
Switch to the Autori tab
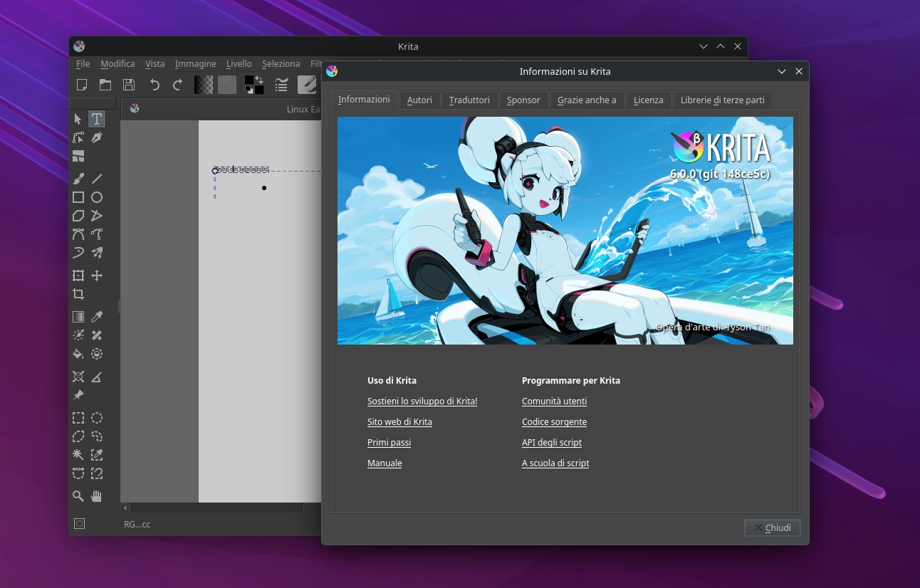(419, 100)
